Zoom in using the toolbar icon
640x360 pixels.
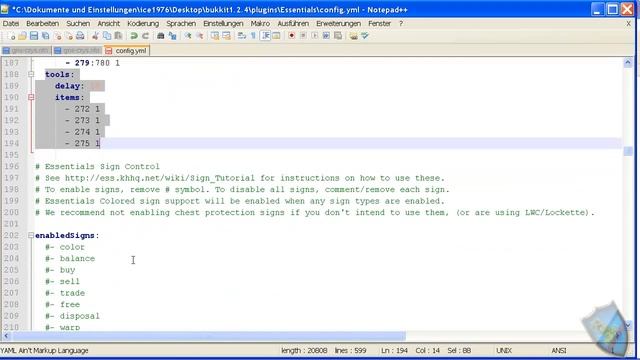[188, 36]
